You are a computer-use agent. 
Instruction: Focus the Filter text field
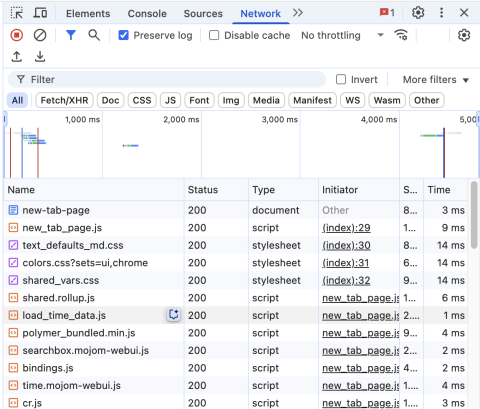[167, 80]
